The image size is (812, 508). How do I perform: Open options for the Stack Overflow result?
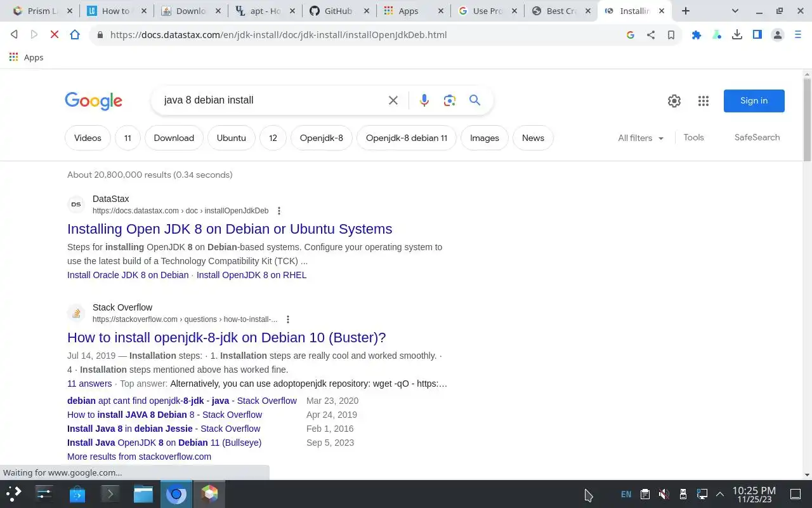tap(288, 319)
